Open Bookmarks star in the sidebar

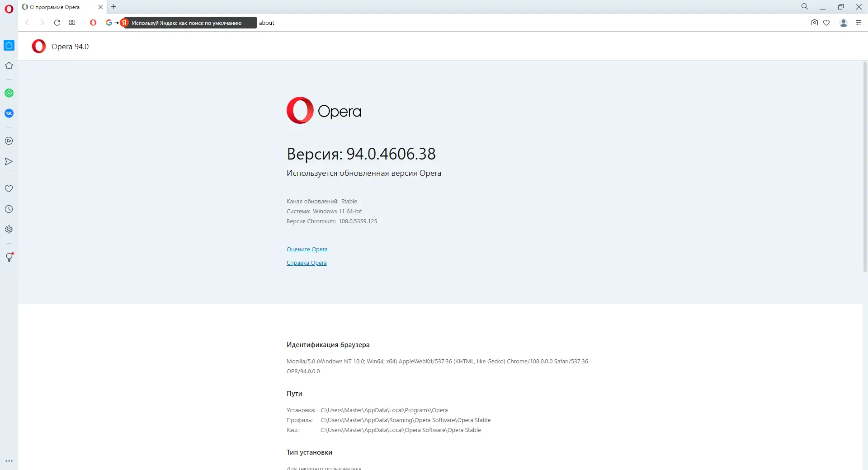tap(9, 66)
